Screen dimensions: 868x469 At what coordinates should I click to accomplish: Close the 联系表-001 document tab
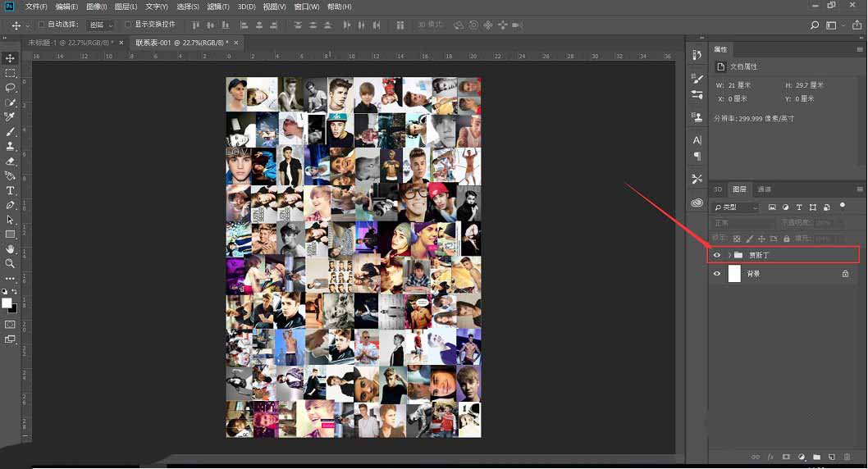click(235, 43)
